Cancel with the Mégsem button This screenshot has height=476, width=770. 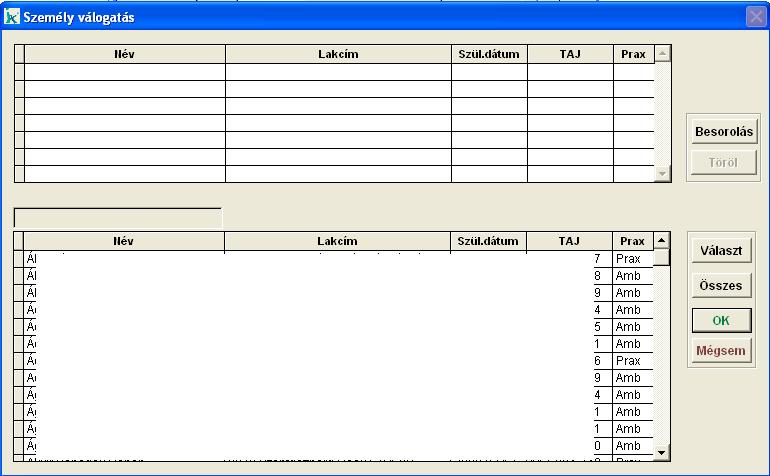[x=722, y=351]
